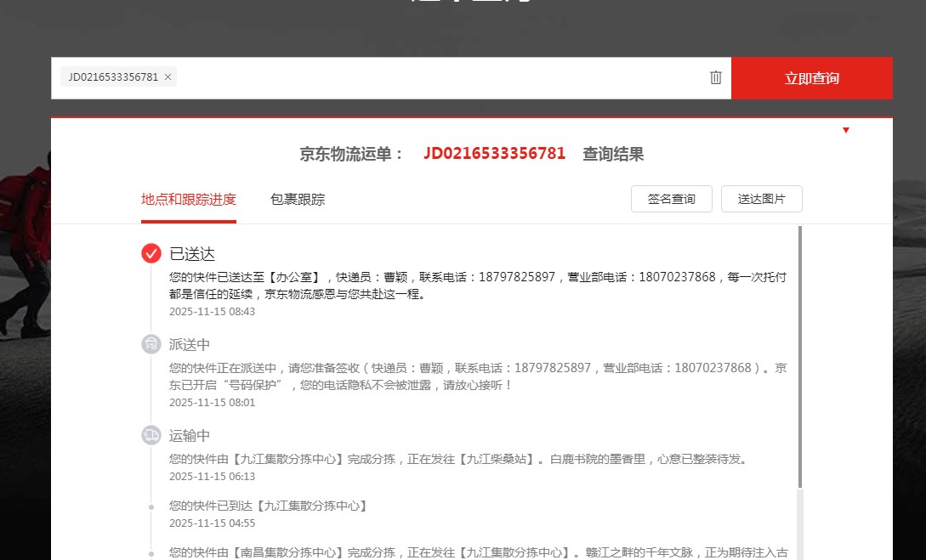The width and height of the screenshot is (926, 560).
Task: Switch to the 包裹跟踪 tab
Action: (x=298, y=200)
